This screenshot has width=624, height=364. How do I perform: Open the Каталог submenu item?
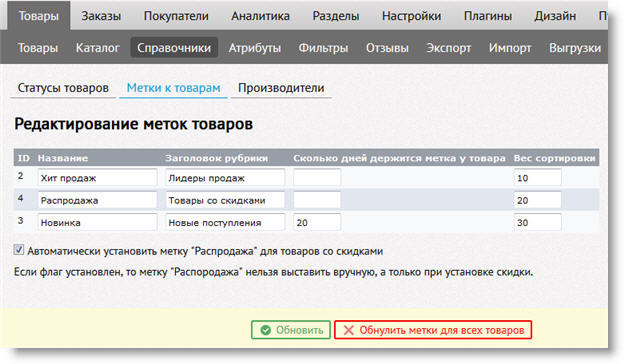(x=98, y=48)
